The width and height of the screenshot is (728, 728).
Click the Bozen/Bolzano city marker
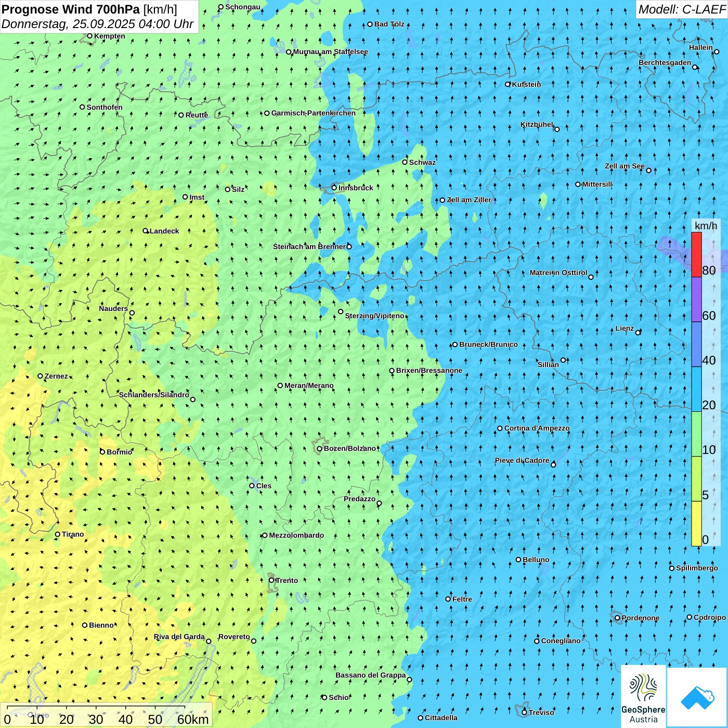click(x=319, y=449)
